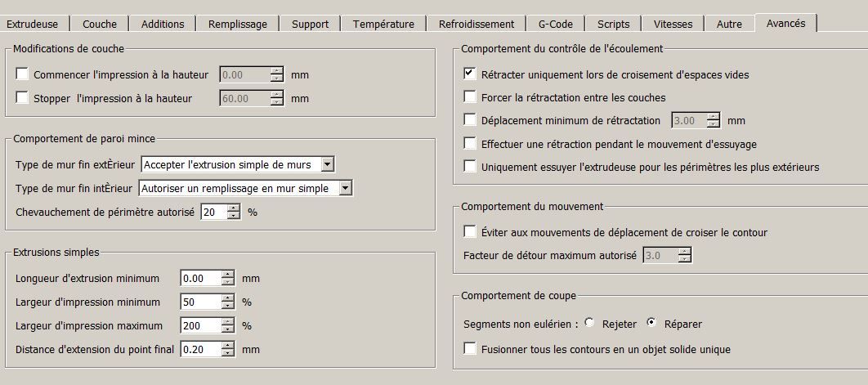Check Fusionner tous les contours option

(x=469, y=349)
